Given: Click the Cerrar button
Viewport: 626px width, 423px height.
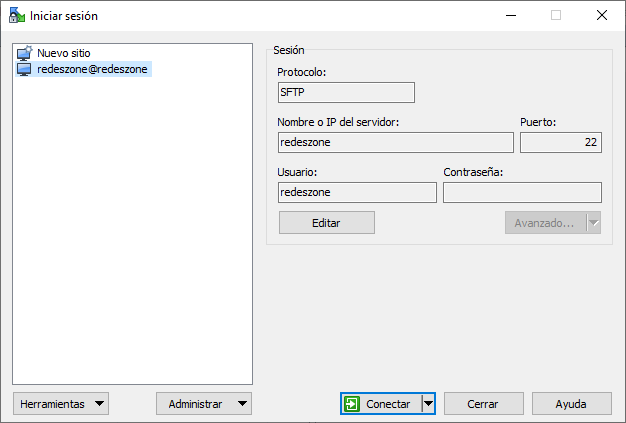Looking at the screenshot, I should tap(483, 404).
